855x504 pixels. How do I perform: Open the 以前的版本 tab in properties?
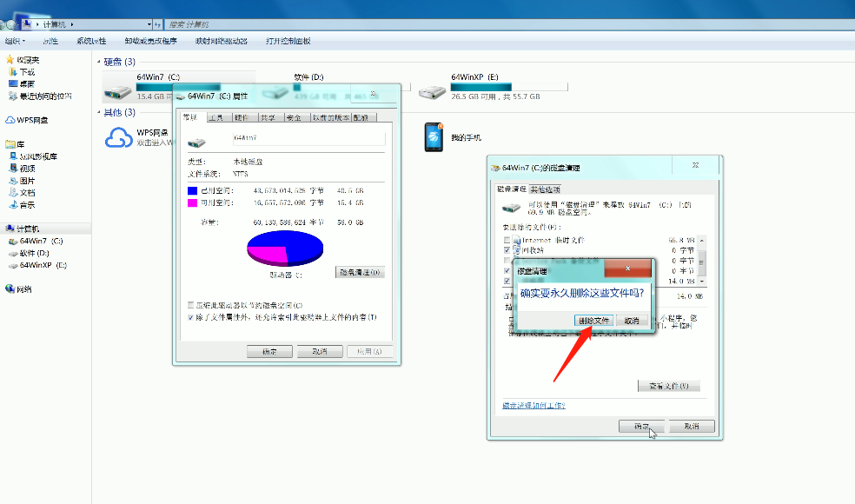331,118
